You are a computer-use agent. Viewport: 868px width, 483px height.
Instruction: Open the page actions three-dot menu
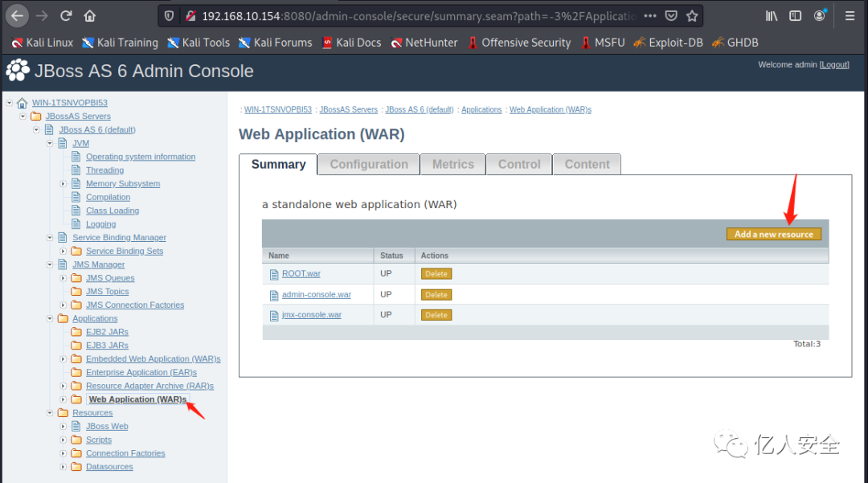pyautogui.click(x=650, y=16)
